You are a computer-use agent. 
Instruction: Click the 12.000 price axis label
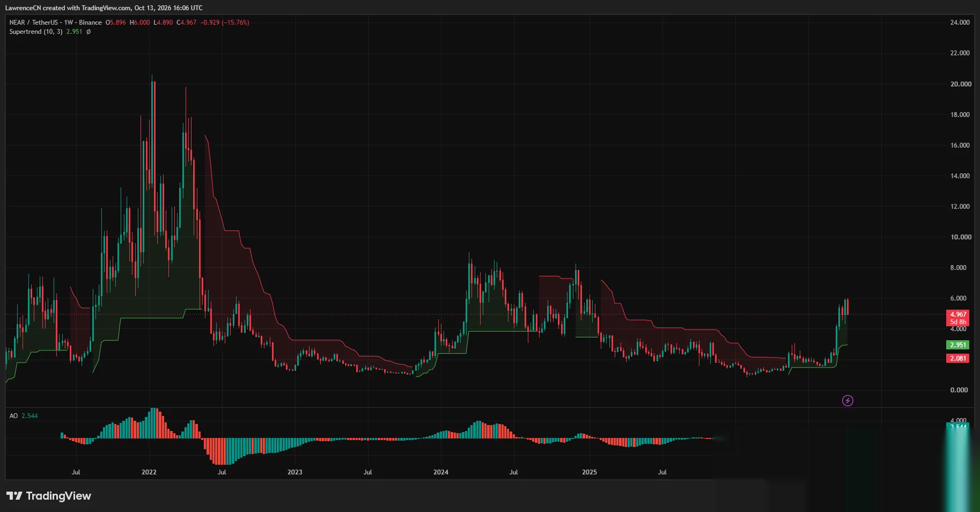(x=960, y=207)
